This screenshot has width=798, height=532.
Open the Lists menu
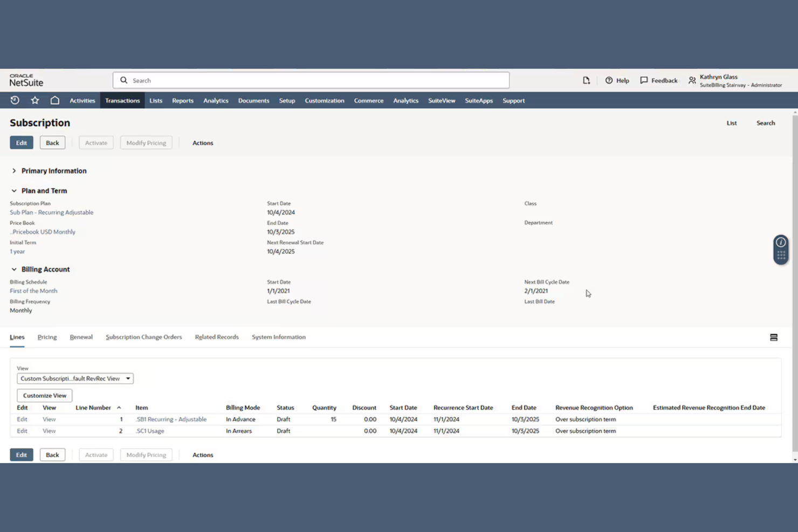coord(156,100)
